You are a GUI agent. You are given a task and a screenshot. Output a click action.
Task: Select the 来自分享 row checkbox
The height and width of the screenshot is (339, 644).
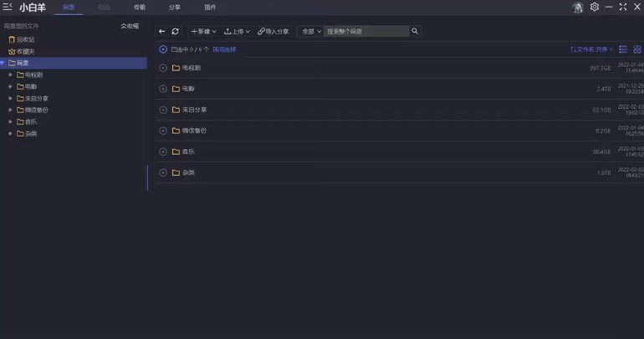(163, 110)
